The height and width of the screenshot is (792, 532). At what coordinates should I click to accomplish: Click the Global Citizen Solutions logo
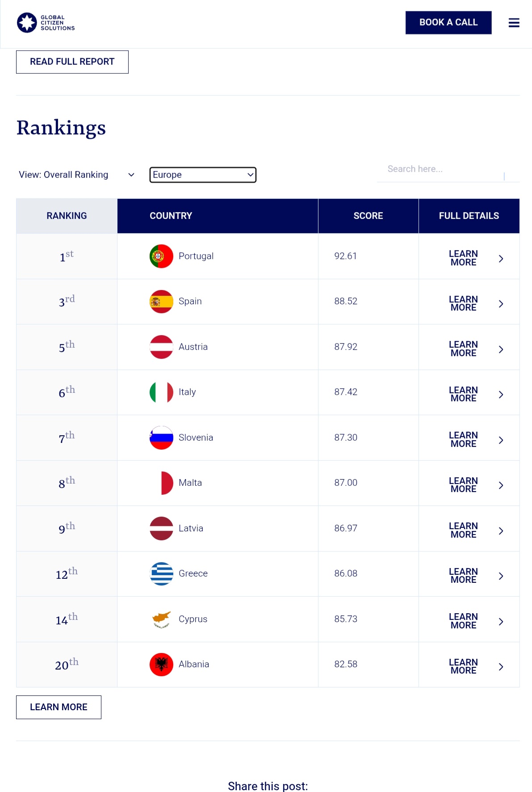[46, 23]
